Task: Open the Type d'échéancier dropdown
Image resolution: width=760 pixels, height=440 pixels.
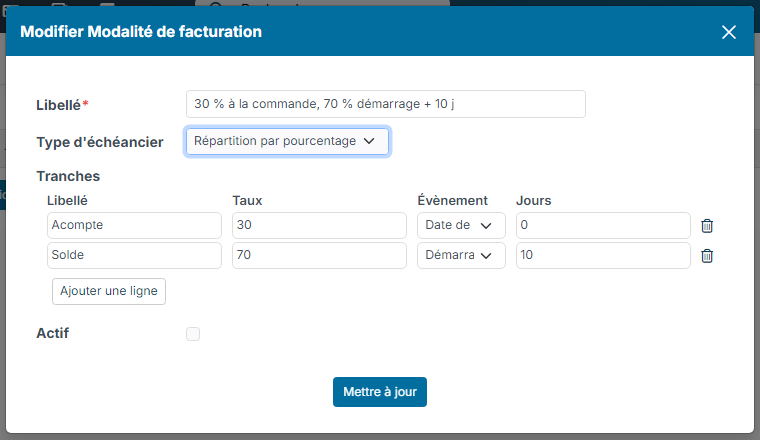Action: click(287, 141)
